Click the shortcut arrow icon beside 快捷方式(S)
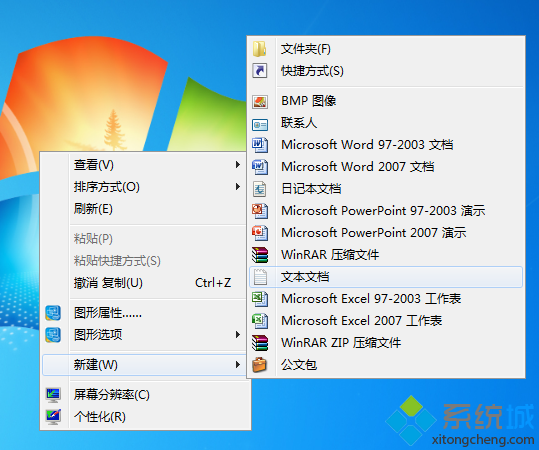The height and width of the screenshot is (450, 539). coord(260,71)
